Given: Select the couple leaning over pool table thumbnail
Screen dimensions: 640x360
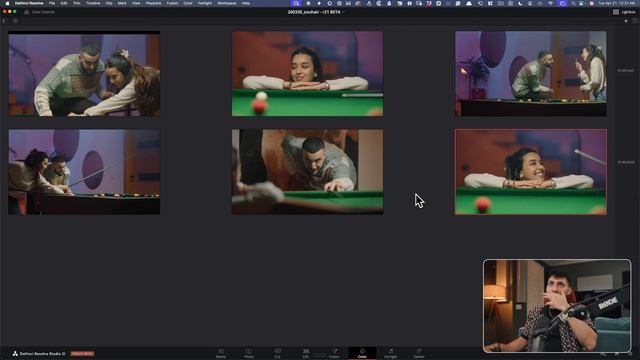Looking at the screenshot, I should click(x=84, y=74).
